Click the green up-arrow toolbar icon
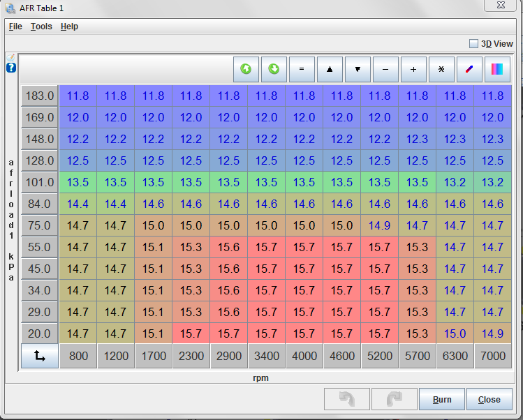This screenshot has height=420, width=523. click(x=246, y=69)
